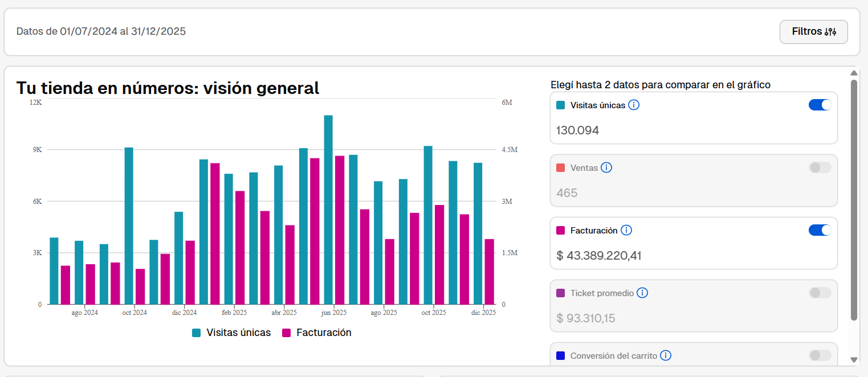Click the scrollbar up arrow in panel

pos(853,73)
